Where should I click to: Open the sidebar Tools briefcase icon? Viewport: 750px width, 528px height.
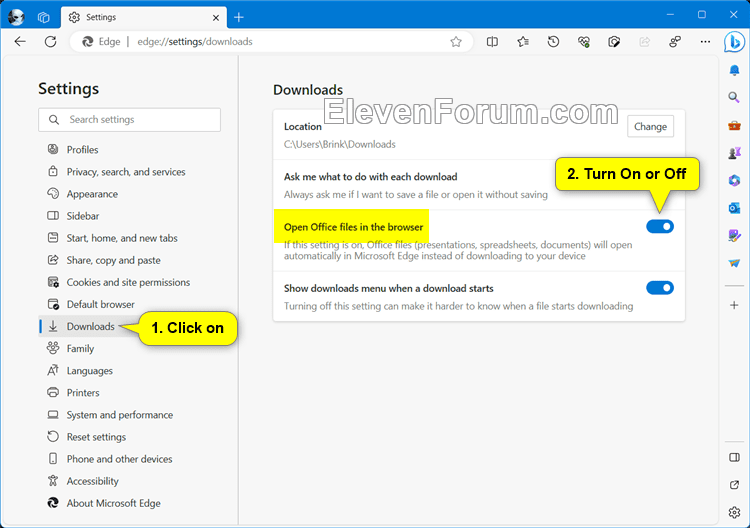click(x=734, y=125)
